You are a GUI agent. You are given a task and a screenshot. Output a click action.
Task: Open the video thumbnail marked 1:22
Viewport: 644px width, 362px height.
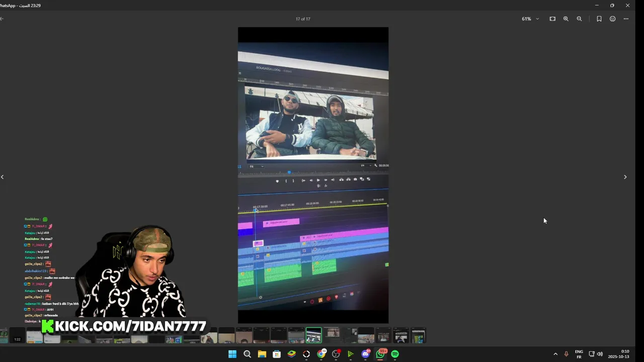pos(17,335)
